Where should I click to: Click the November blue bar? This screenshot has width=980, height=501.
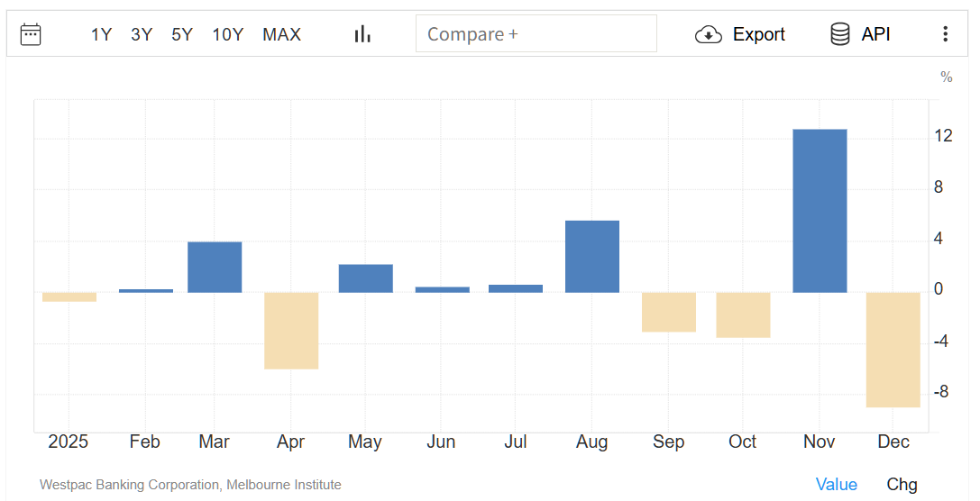point(820,211)
